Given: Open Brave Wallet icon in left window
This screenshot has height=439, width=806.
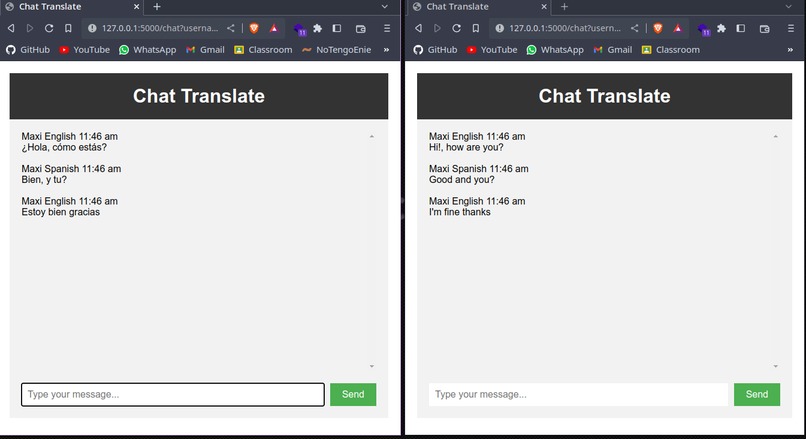Looking at the screenshot, I should pos(361,29).
